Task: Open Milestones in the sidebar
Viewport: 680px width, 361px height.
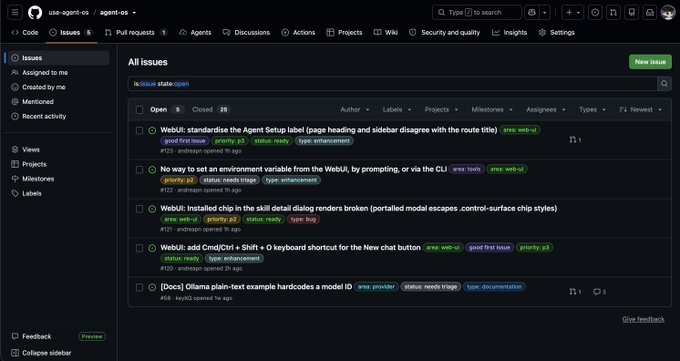Action: click(58, 179)
